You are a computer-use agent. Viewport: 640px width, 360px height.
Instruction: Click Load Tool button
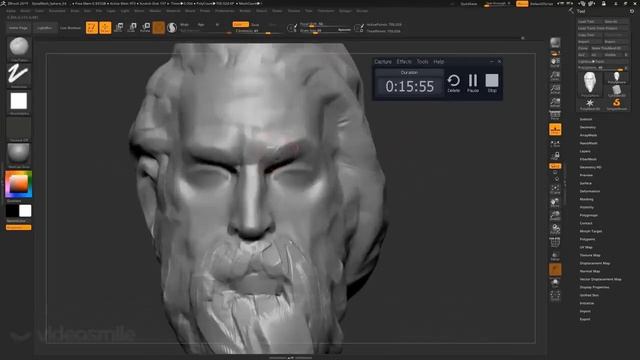point(590,21)
